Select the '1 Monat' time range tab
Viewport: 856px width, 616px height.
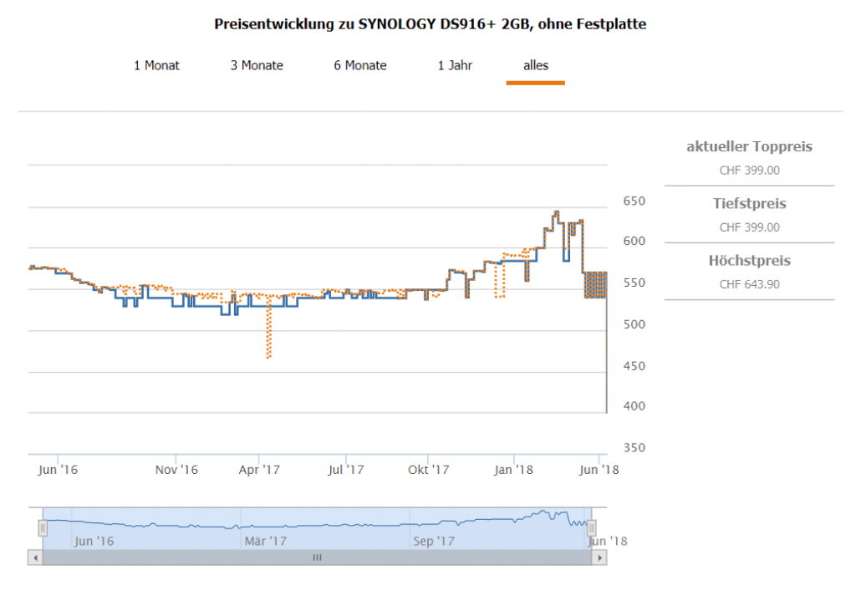click(x=156, y=65)
